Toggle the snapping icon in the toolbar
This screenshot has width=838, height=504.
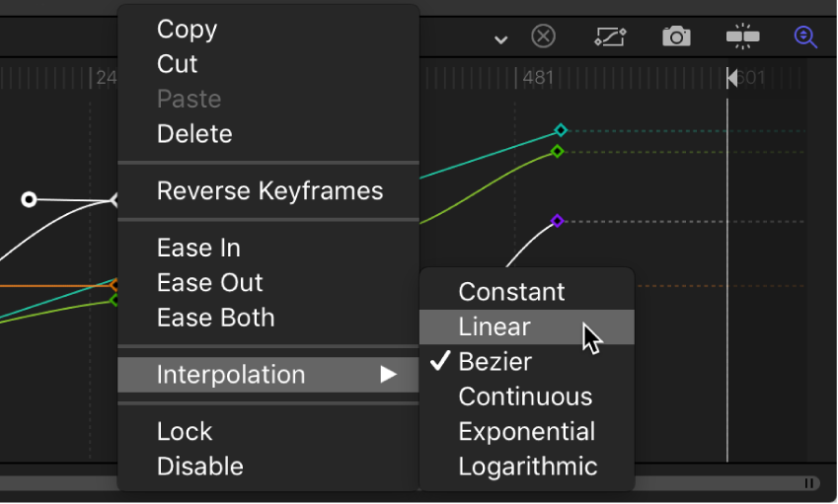click(742, 36)
